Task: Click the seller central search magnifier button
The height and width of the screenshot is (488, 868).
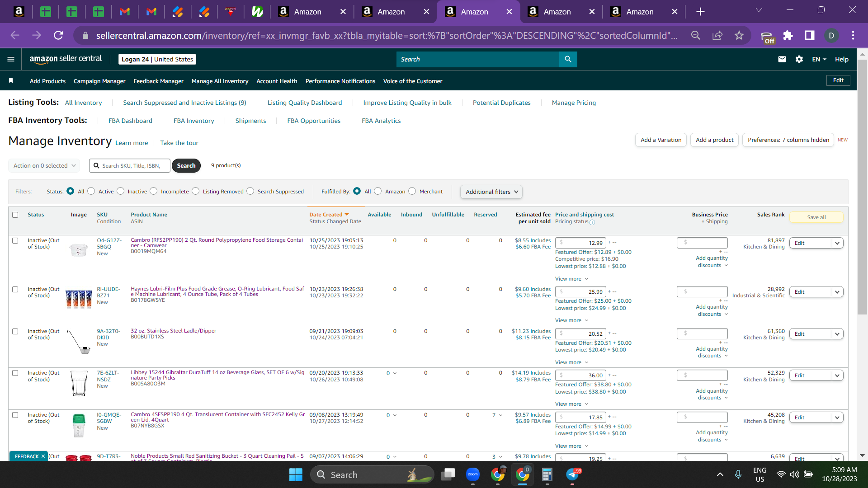Action: point(568,59)
